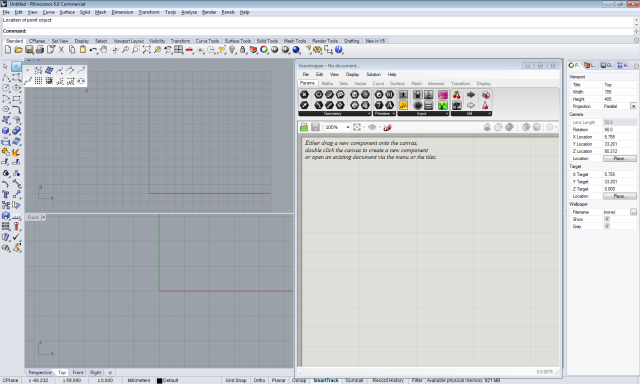
Task: Open the Front viewport title dropdown arrow
Action: tap(43, 218)
